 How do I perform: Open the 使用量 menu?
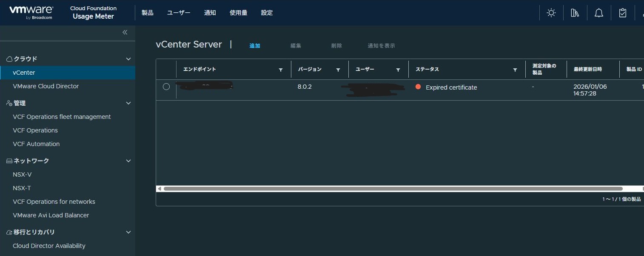(x=239, y=13)
